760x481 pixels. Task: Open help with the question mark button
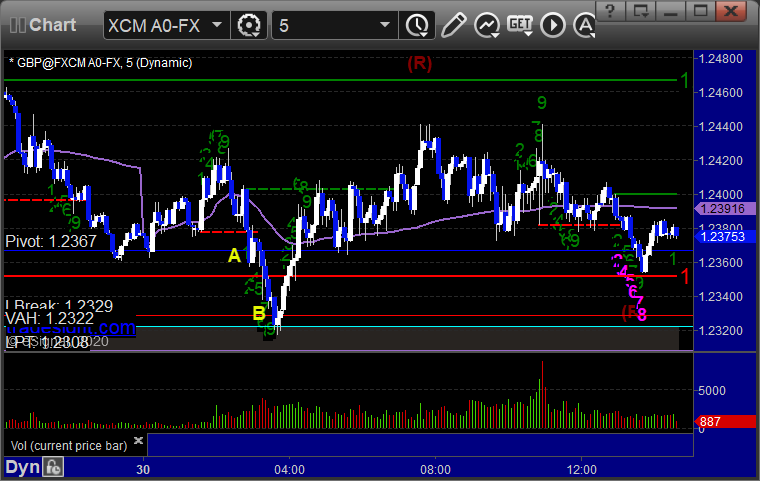610,11
